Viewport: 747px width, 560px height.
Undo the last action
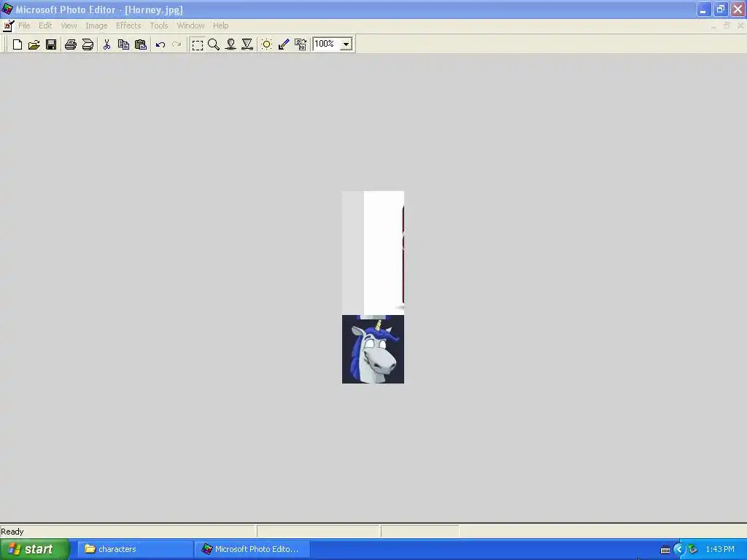click(x=160, y=44)
